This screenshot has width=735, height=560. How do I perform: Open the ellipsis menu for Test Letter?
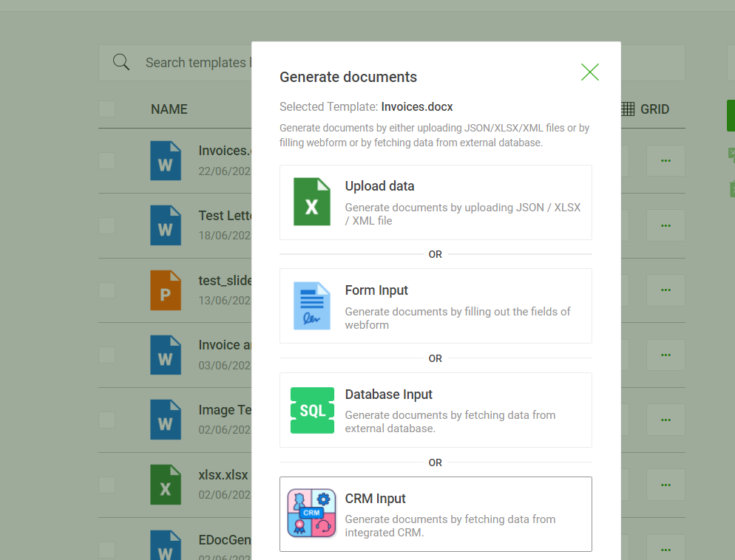coord(665,225)
